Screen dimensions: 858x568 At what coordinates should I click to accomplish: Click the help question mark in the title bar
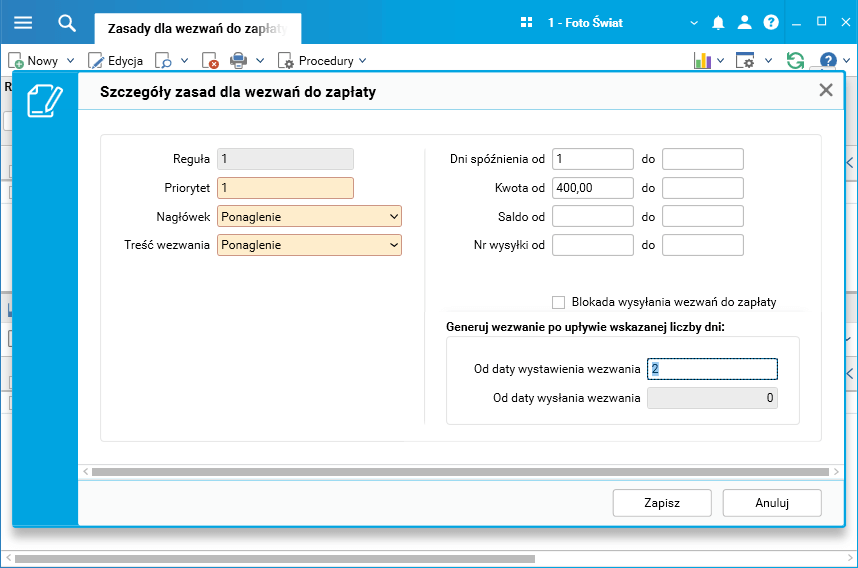(x=771, y=22)
